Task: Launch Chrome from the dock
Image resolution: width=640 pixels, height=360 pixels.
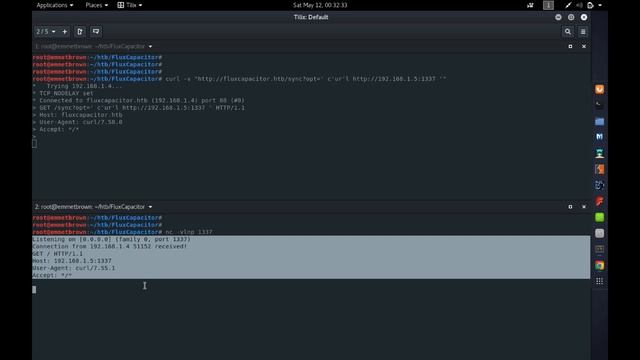Action: click(x=599, y=265)
